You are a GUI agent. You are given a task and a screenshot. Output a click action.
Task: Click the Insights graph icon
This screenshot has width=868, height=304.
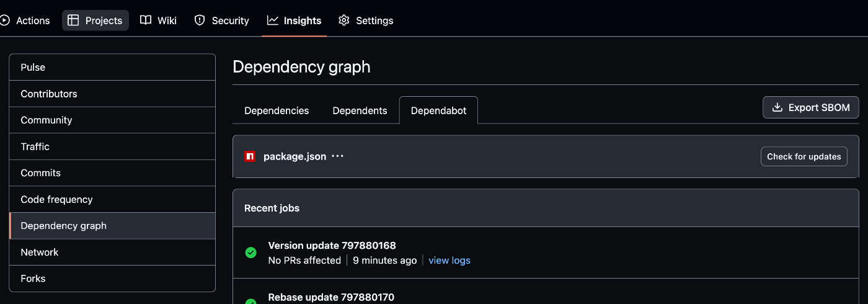pos(273,20)
